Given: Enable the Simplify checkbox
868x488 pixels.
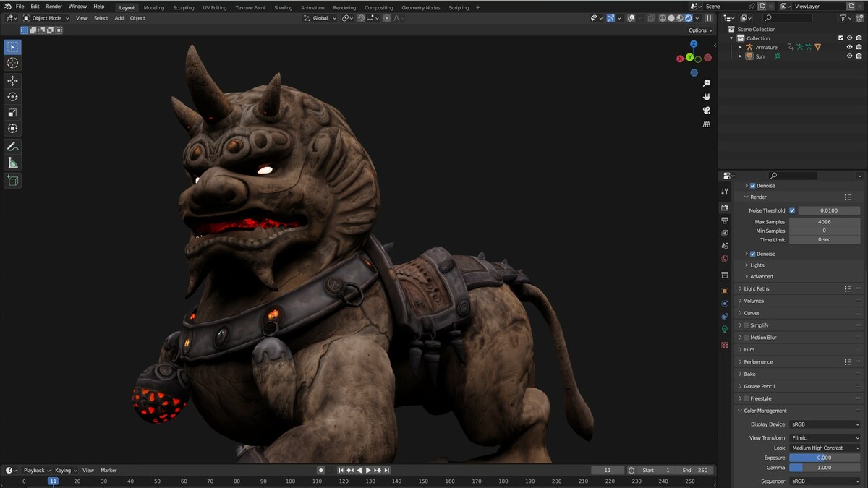Looking at the screenshot, I should pos(746,325).
